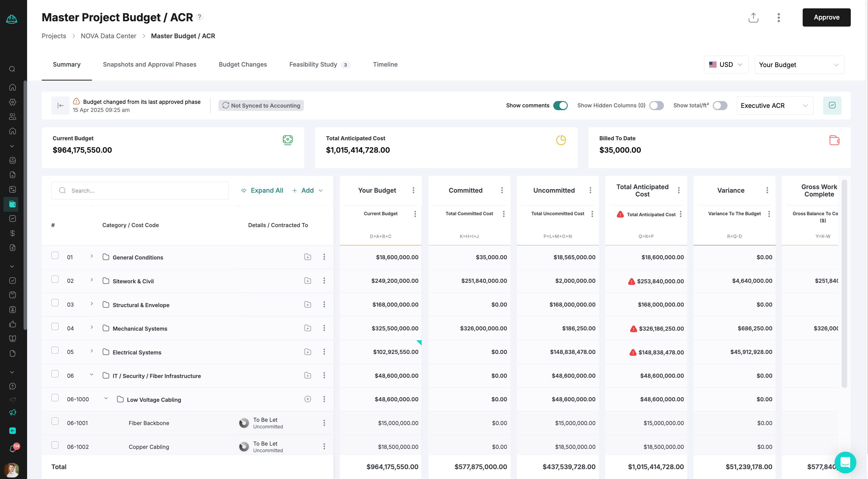Viewport: 868px width, 479px height.
Task: Open the page options kebab menu
Action: 778,17
